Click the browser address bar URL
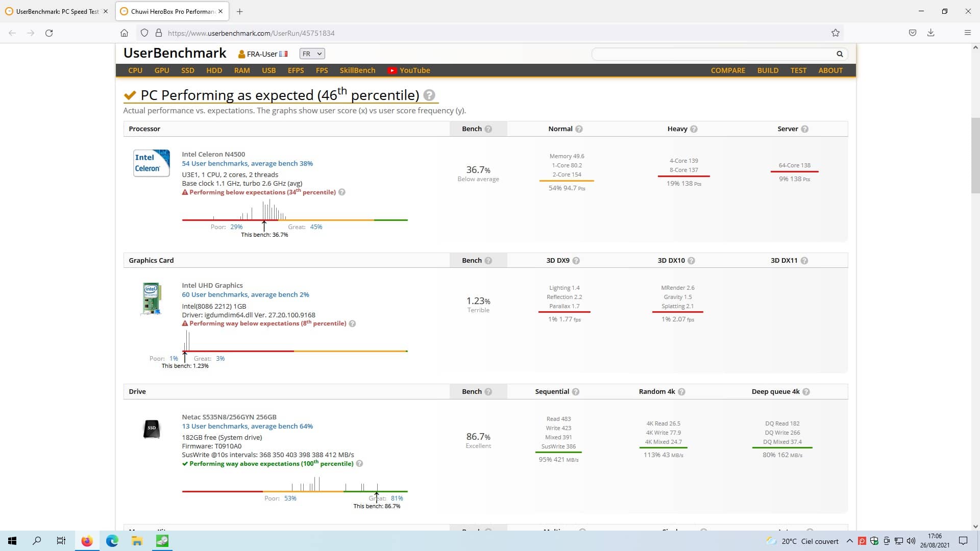980x551 pixels. pyautogui.click(x=251, y=33)
